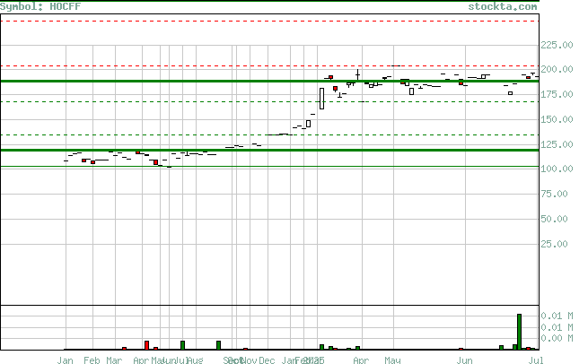Click the 100.00 price axis label
This screenshot has width=588, height=364.
(557, 169)
